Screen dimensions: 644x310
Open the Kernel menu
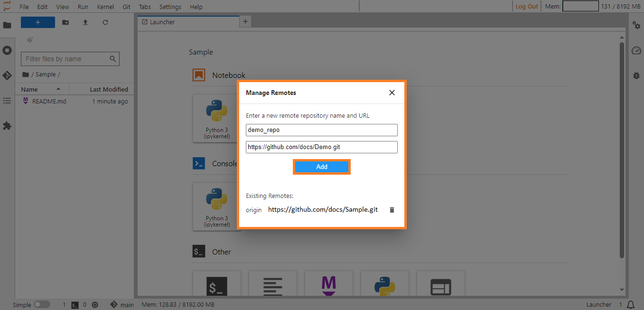[105, 7]
